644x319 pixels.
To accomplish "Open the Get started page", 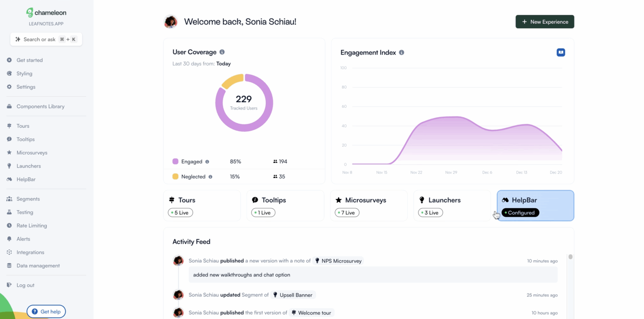I will (30, 60).
